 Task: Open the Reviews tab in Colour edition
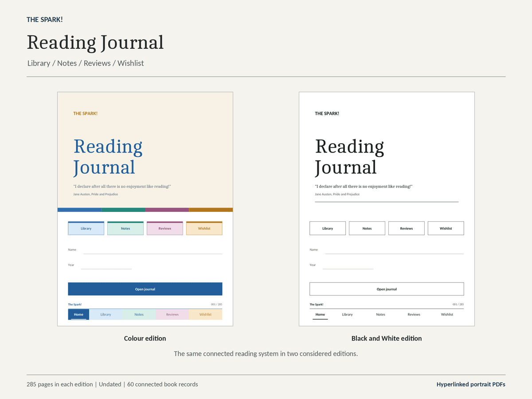[x=165, y=228]
